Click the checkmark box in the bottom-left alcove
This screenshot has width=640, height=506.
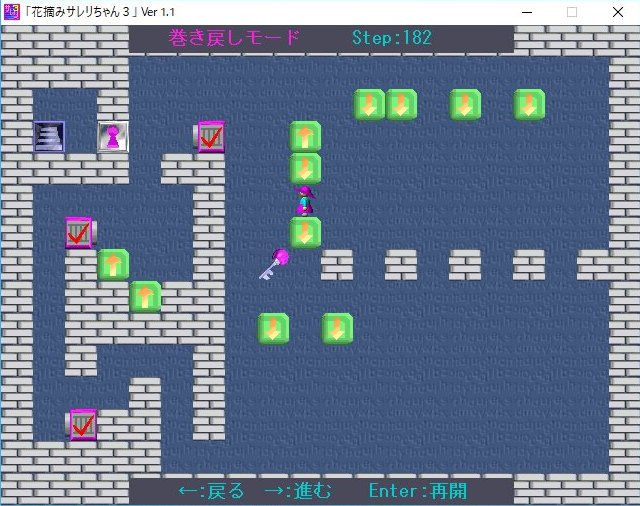pyautogui.click(x=82, y=424)
